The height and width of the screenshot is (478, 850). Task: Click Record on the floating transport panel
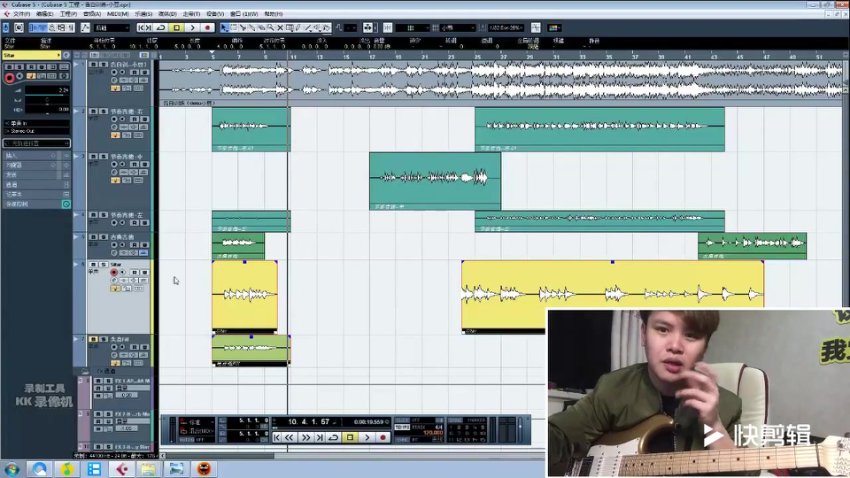382,437
